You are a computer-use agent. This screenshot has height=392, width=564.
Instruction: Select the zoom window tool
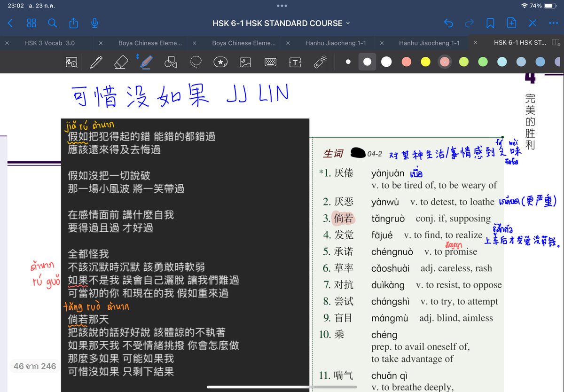pos(71,62)
